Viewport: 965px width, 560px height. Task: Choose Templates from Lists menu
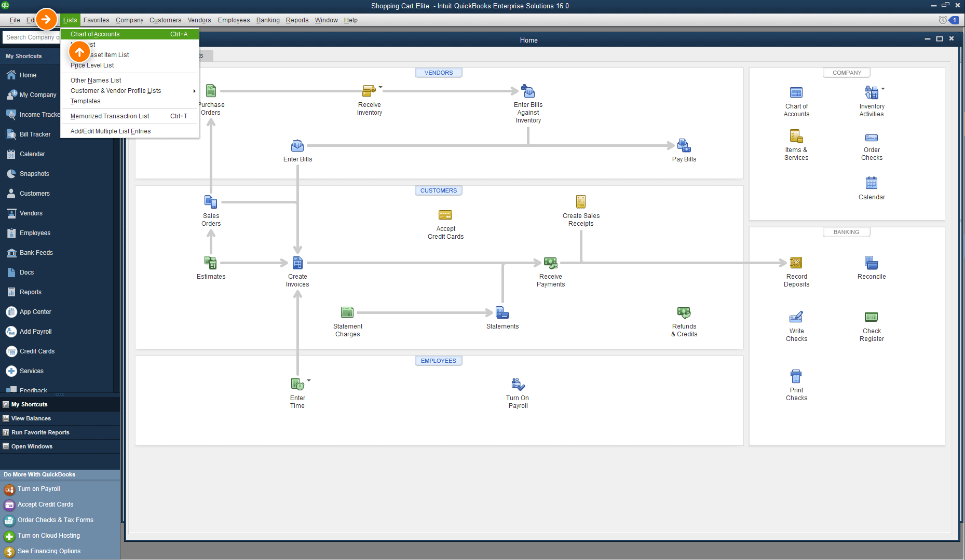(130, 101)
